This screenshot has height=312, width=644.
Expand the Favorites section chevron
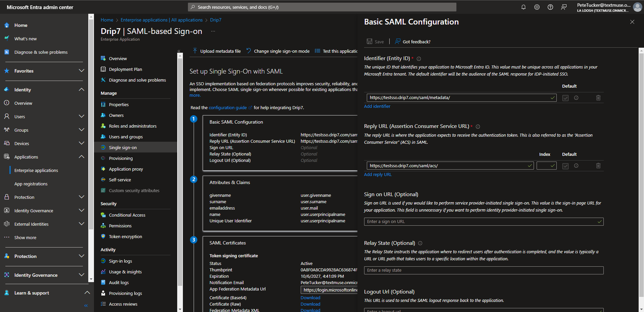[82, 71]
